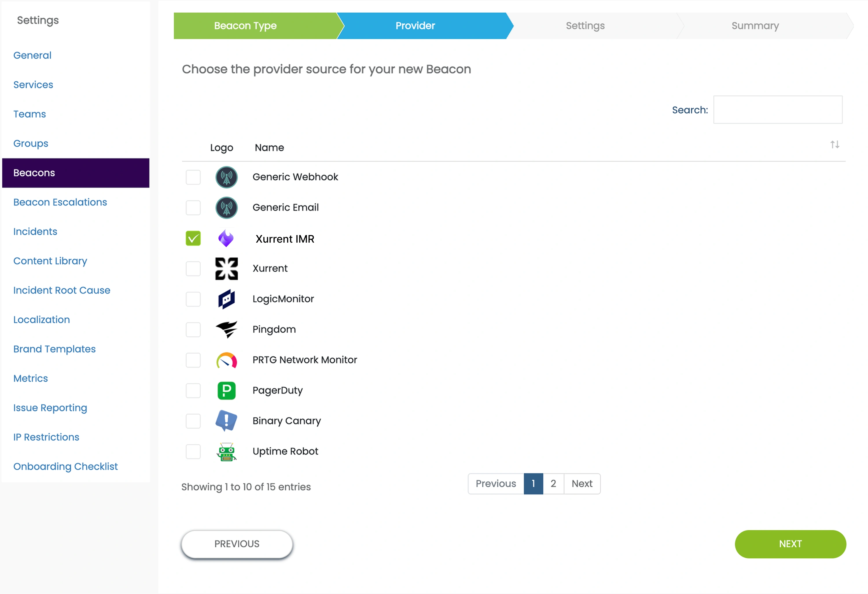Image resolution: width=868 pixels, height=594 pixels.
Task: Click the Generic Webhook tower logo
Action: [226, 177]
